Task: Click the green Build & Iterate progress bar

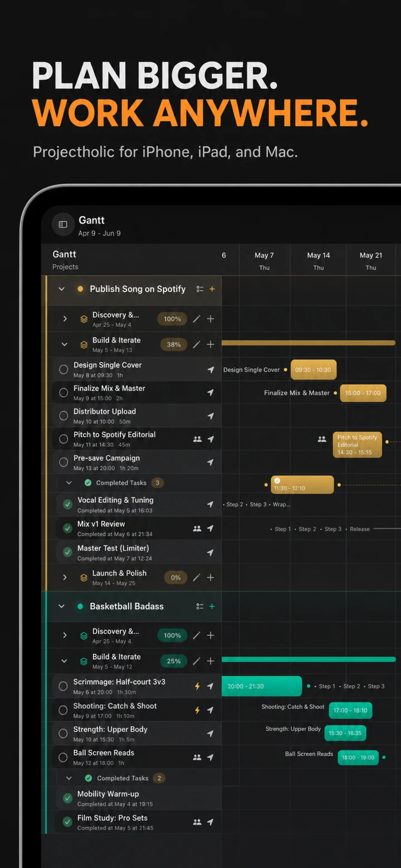Action: click(309, 660)
